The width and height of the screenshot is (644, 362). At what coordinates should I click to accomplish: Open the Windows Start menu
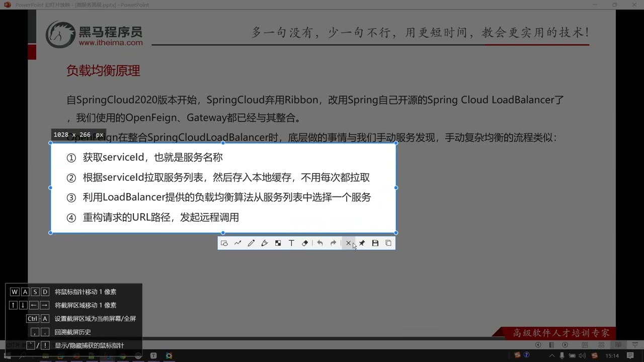pos(8,356)
